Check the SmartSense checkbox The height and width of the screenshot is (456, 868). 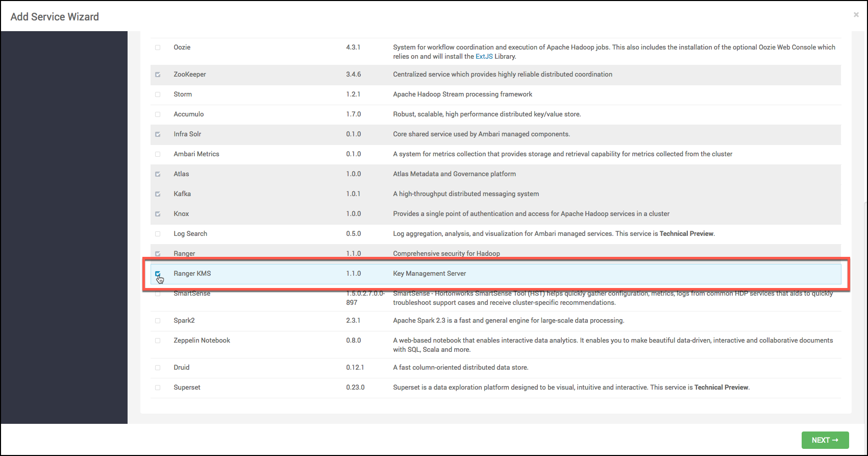(158, 294)
